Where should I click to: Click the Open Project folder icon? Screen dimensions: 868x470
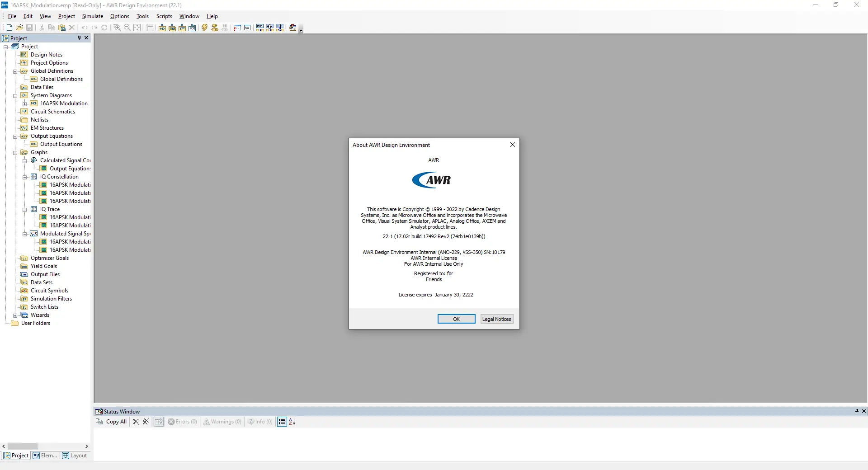19,28
